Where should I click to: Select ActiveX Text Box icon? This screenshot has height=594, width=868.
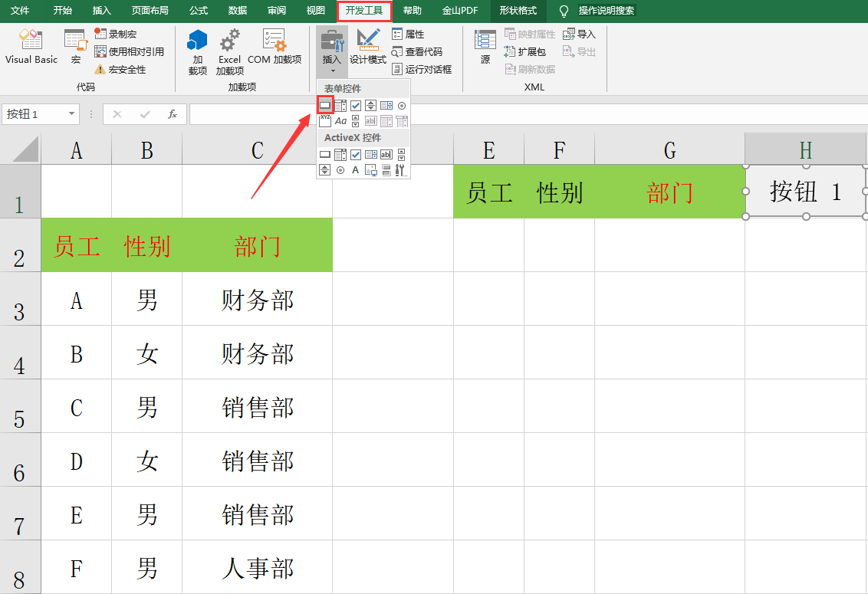click(x=386, y=155)
